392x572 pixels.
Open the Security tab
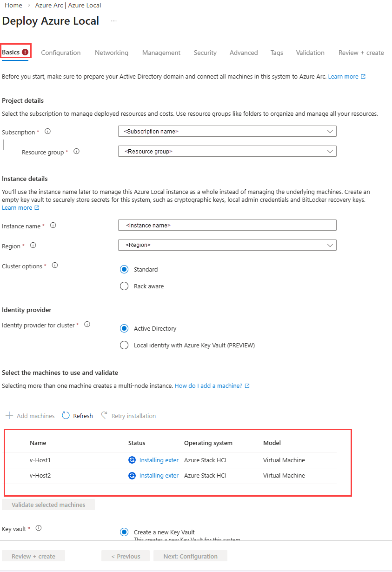point(205,53)
